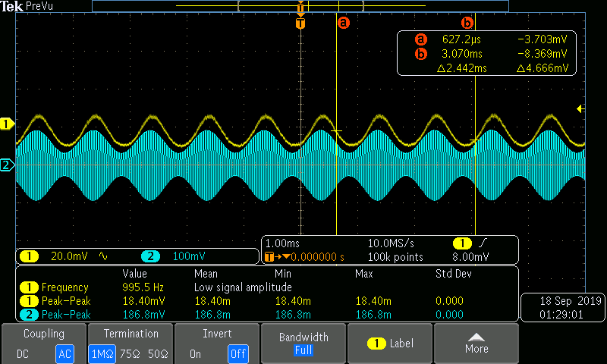Turn Invert On
This screenshot has height=364, width=607.
[195, 354]
